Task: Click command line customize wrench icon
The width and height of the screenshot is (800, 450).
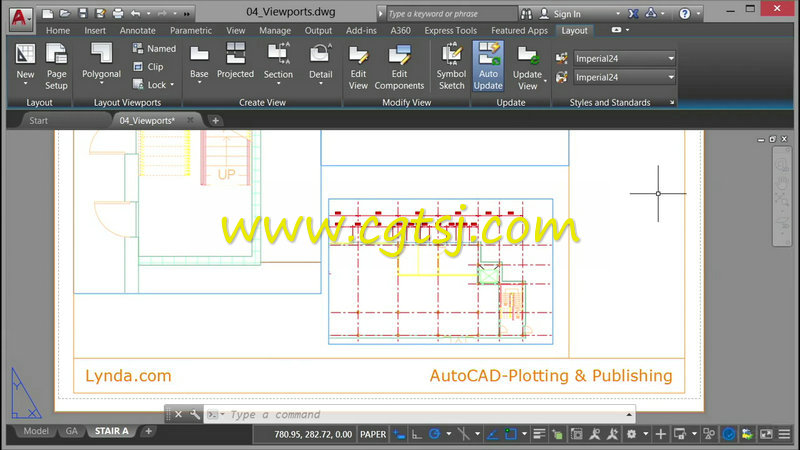Action: tap(194, 414)
